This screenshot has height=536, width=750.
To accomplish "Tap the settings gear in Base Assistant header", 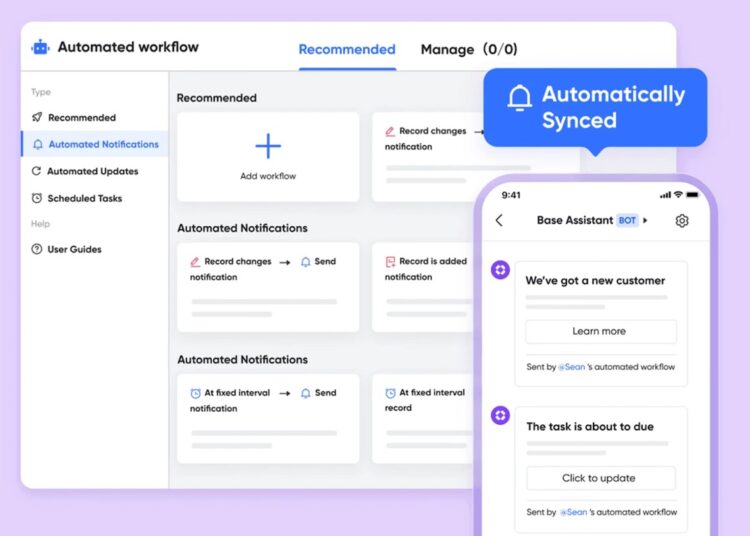I will point(682,220).
